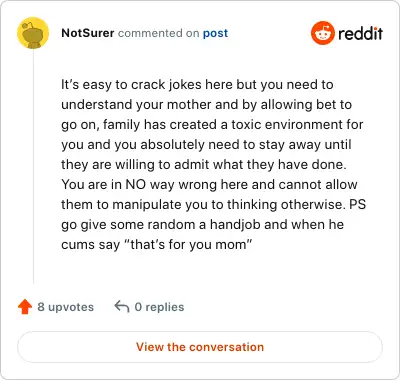Open the NotSurer username profile link
This screenshot has width=400, height=380.
click(88, 33)
